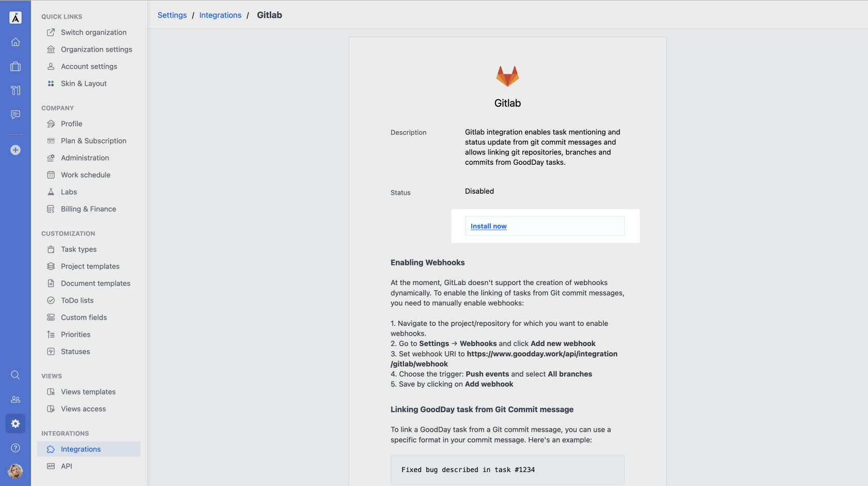The height and width of the screenshot is (486, 868).
Task: Click the Account settings person icon
Action: click(51, 66)
